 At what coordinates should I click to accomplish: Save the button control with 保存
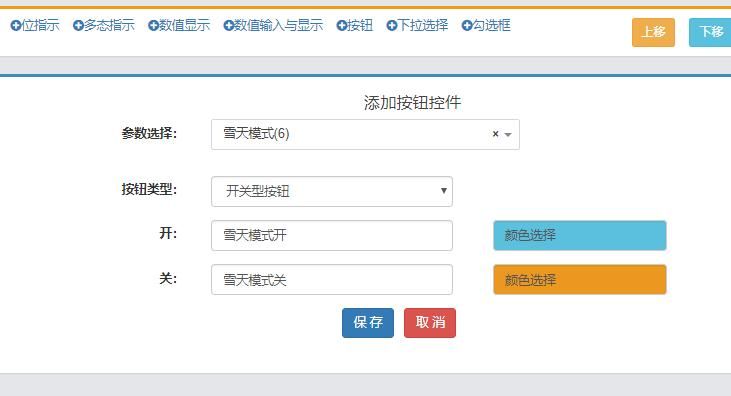point(368,323)
